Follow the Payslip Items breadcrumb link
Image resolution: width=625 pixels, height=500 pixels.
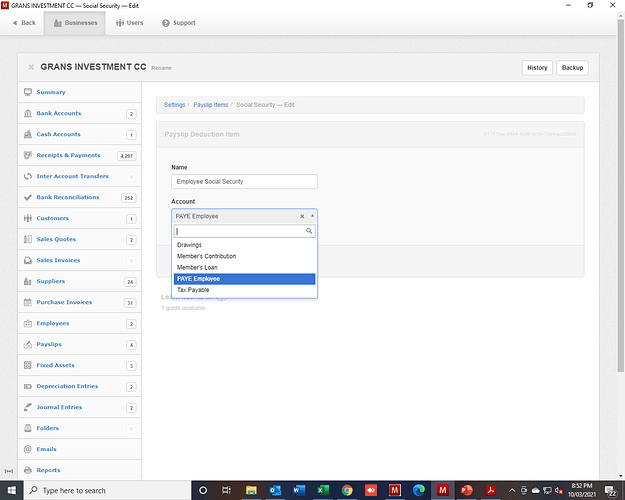[x=210, y=105]
